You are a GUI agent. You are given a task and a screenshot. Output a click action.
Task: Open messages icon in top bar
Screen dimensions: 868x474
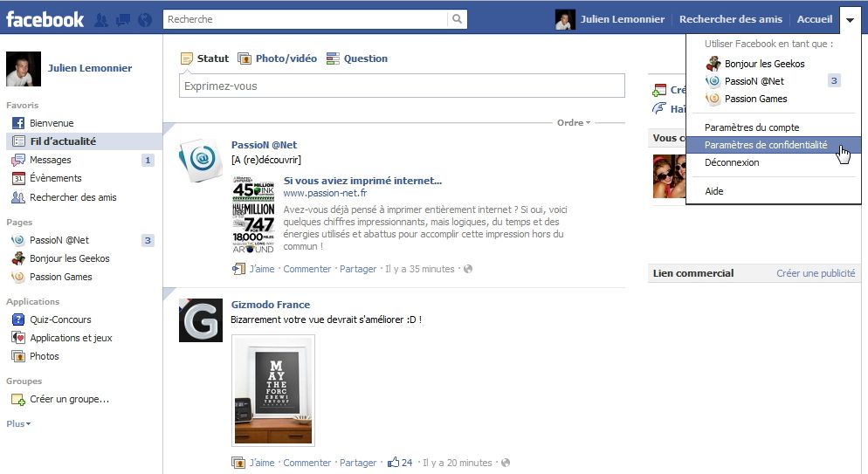click(123, 20)
